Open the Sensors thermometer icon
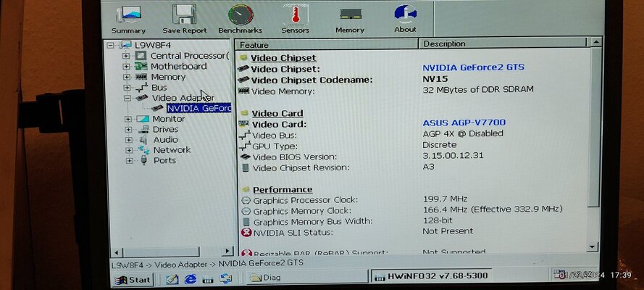This screenshot has width=644, height=290. click(294, 18)
